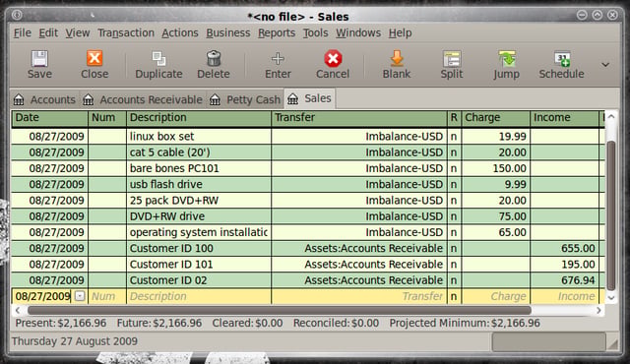Open the date picker dropdown in new row

[x=80, y=296]
